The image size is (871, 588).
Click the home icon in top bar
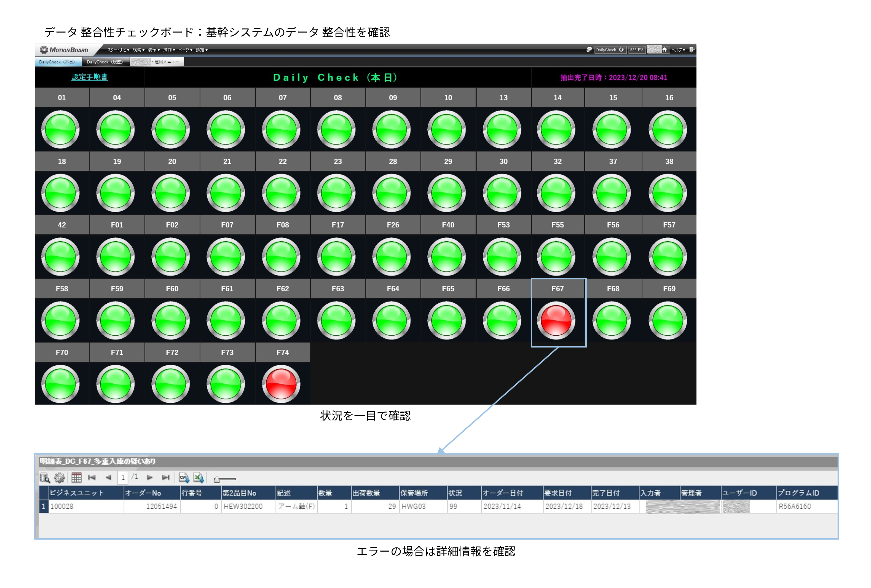click(664, 49)
